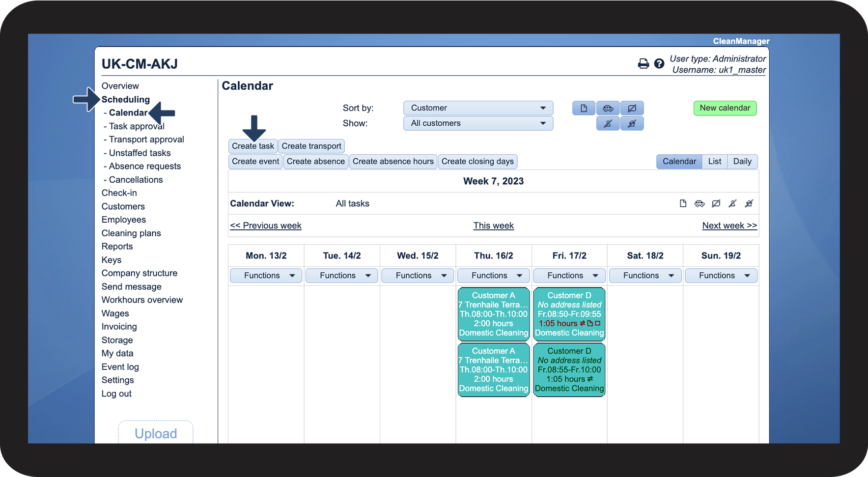Click the printer icon in the header

(x=643, y=63)
